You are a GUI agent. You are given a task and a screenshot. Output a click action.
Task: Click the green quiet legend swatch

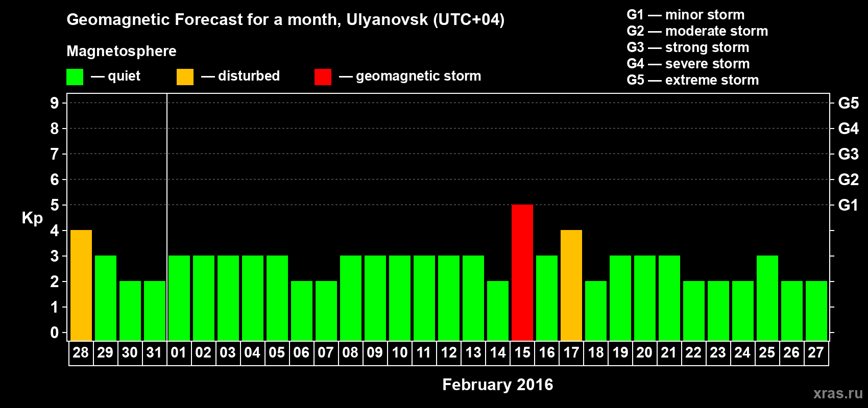coord(75,77)
